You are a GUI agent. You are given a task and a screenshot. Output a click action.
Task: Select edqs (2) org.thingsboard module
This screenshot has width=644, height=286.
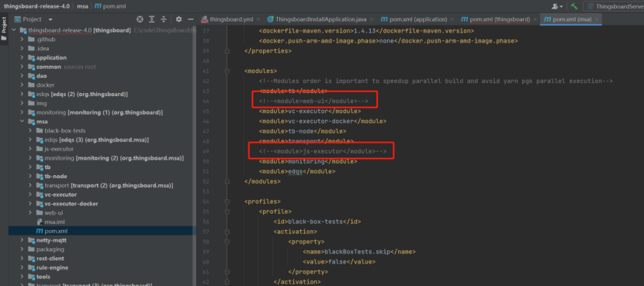tap(82, 95)
